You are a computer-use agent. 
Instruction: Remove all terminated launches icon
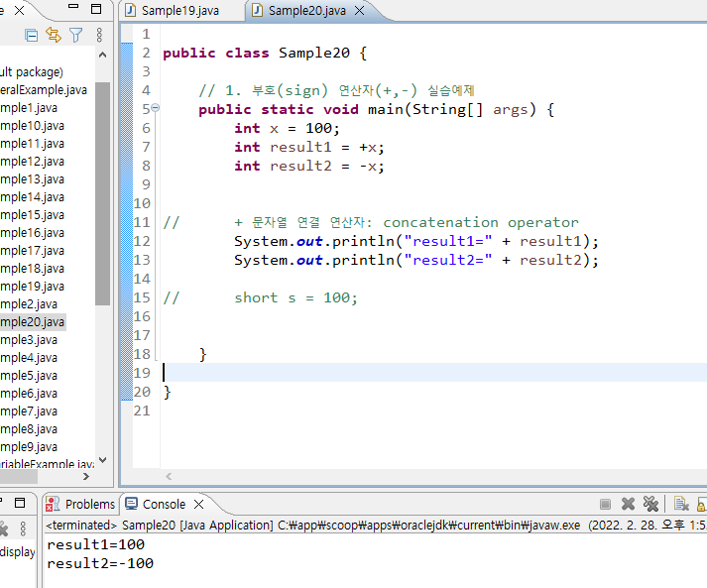pyautogui.click(x=650, y=504)
